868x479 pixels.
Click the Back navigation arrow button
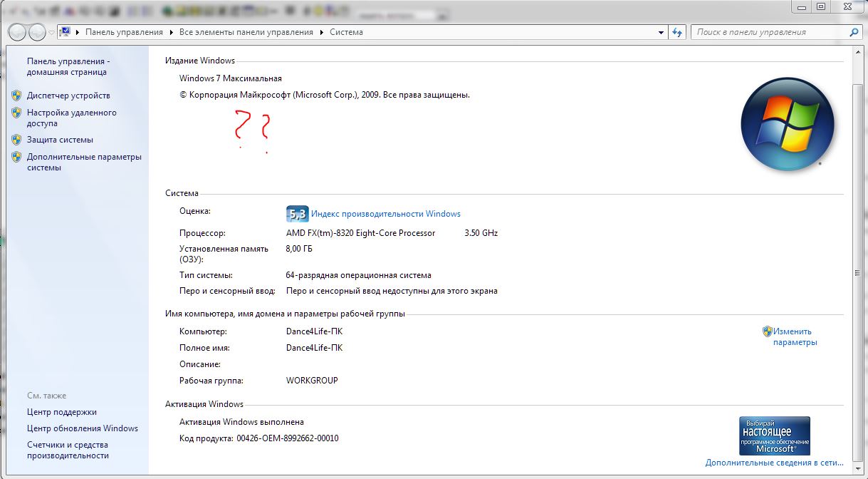pyautogui.click(x=18, y=32)
